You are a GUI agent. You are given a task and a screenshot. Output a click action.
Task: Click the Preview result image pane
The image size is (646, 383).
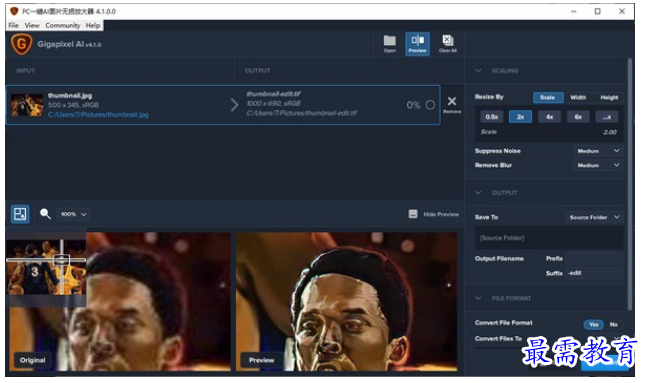[x=346, y=301]
